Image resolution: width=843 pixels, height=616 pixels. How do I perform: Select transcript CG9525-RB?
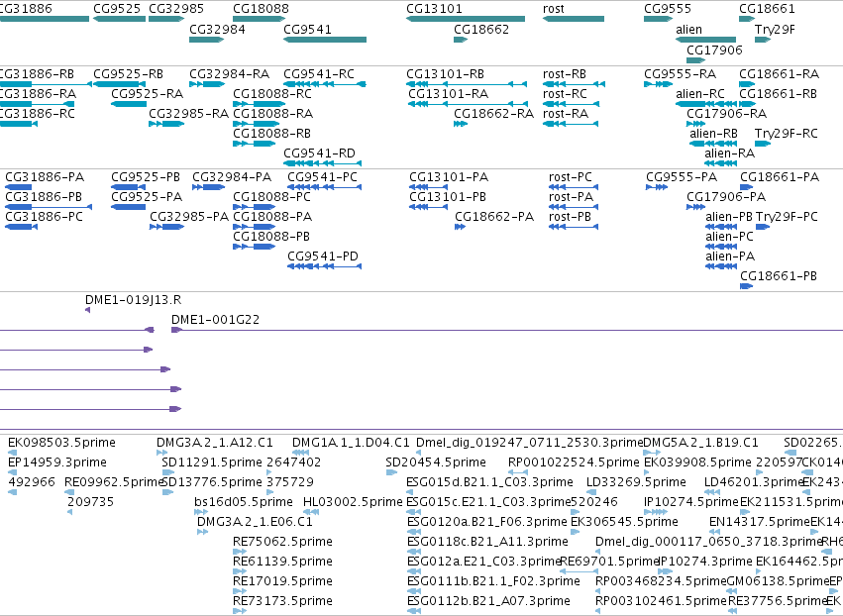click(x=119, y=84)
